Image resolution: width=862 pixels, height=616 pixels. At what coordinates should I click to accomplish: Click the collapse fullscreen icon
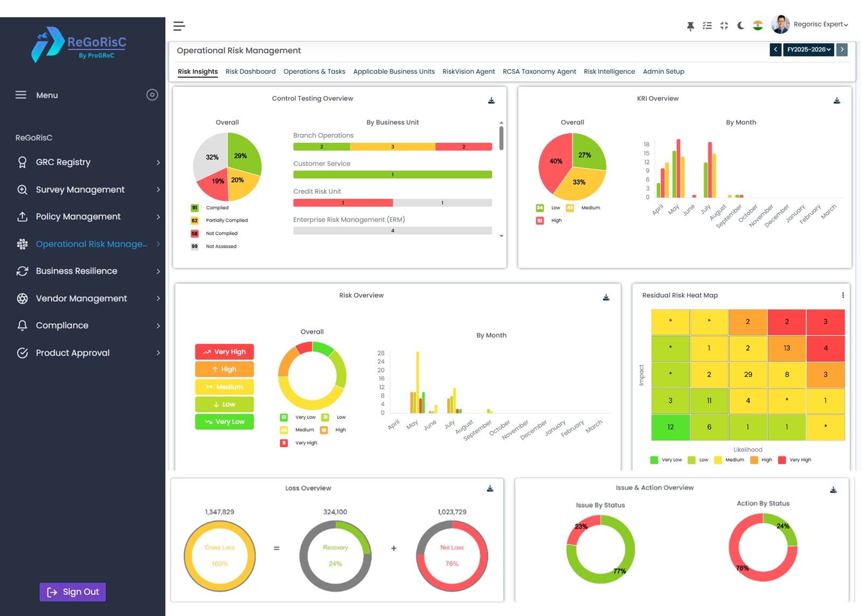click(724, 26)
